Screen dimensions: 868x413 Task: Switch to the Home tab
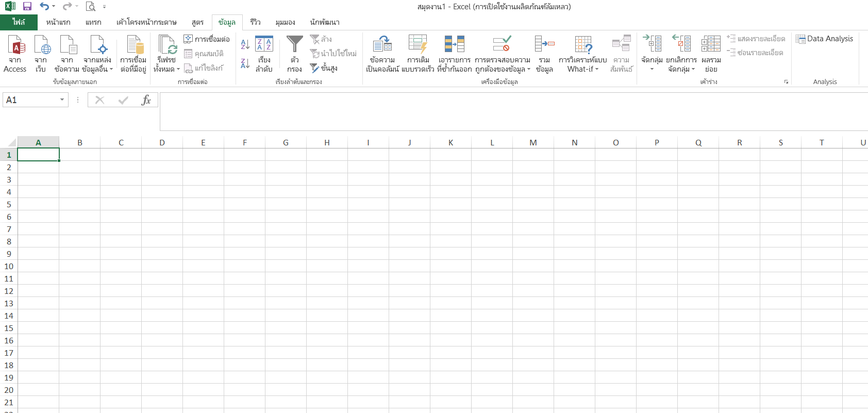pos(58,22)
